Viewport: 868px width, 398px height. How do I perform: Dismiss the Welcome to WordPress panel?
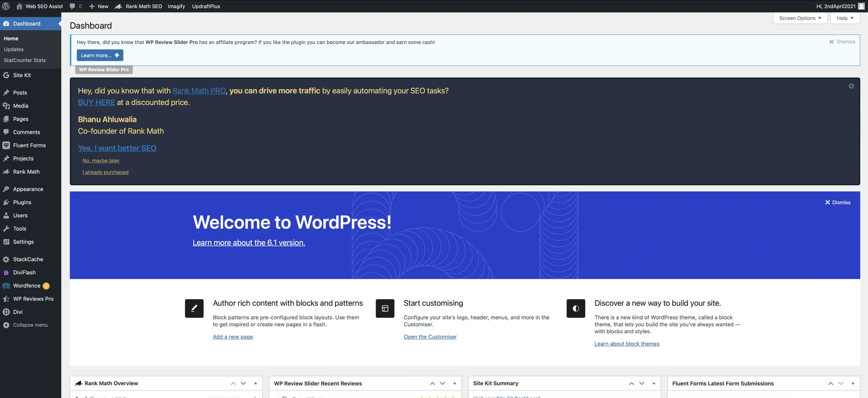837,203
